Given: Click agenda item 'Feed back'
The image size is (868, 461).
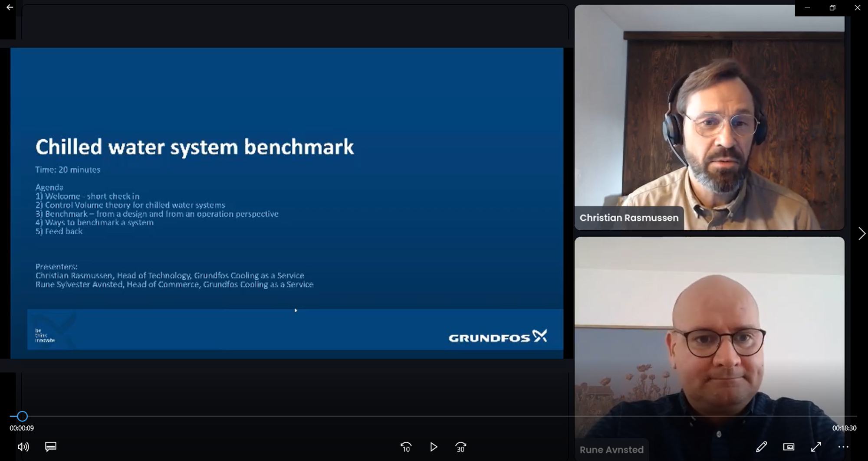Looking at the screenshot, I should (x=59, y=231).
